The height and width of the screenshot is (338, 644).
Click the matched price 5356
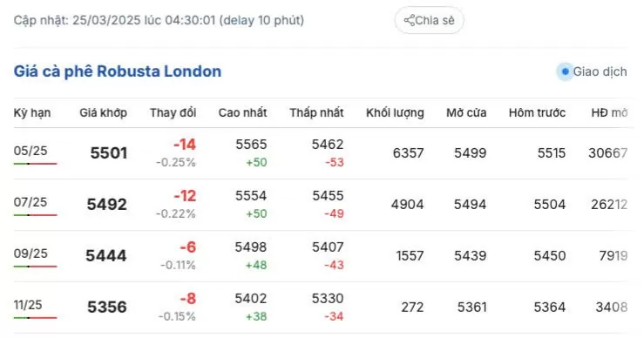click(107, 308)
